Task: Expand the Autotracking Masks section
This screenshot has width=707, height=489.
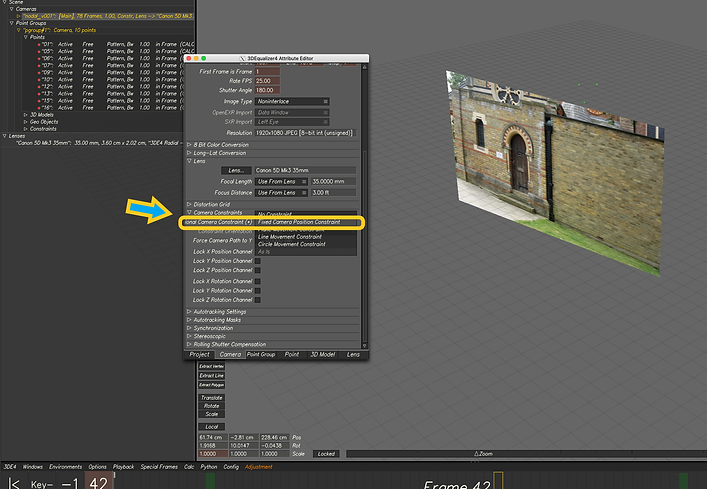Action: [189, 320]
